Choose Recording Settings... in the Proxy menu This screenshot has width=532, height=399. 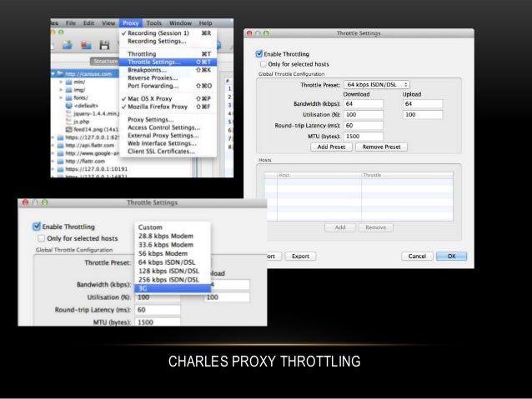click(x=168, y=41)
